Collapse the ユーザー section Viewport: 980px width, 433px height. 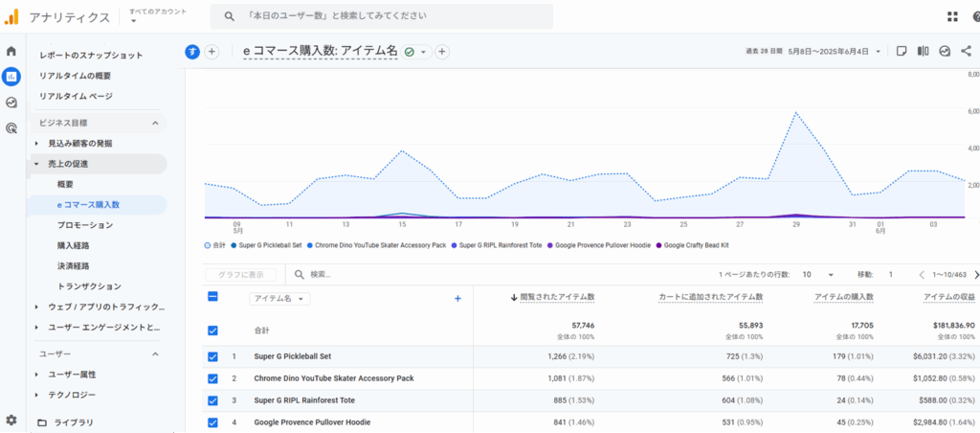click(156, 354)
